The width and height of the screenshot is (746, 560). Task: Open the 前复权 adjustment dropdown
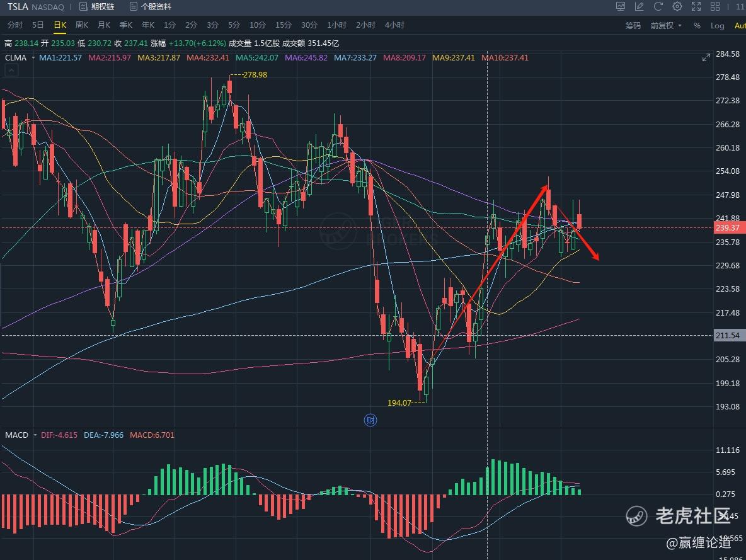666,26
